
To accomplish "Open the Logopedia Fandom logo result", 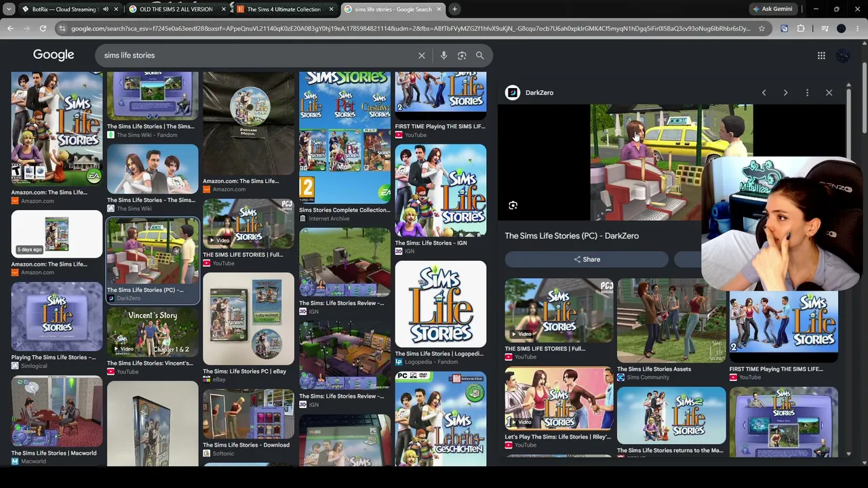I will tap(441, 305).
